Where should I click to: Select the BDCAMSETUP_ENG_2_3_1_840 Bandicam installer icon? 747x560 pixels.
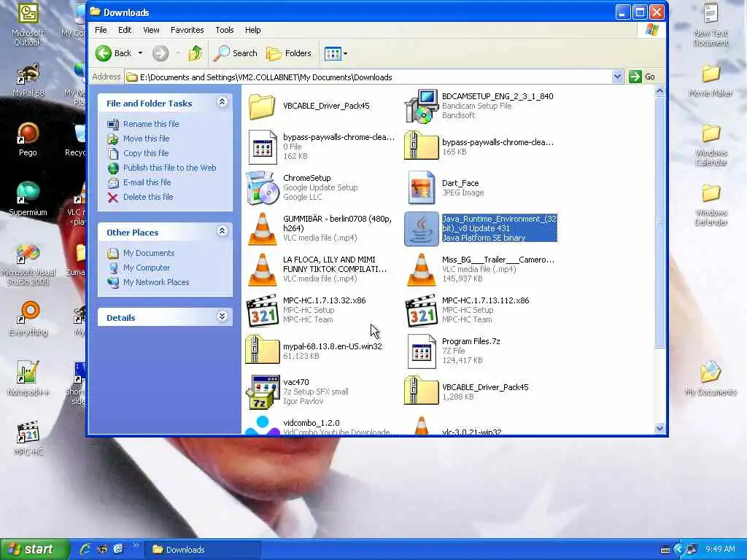click(421, 106)
